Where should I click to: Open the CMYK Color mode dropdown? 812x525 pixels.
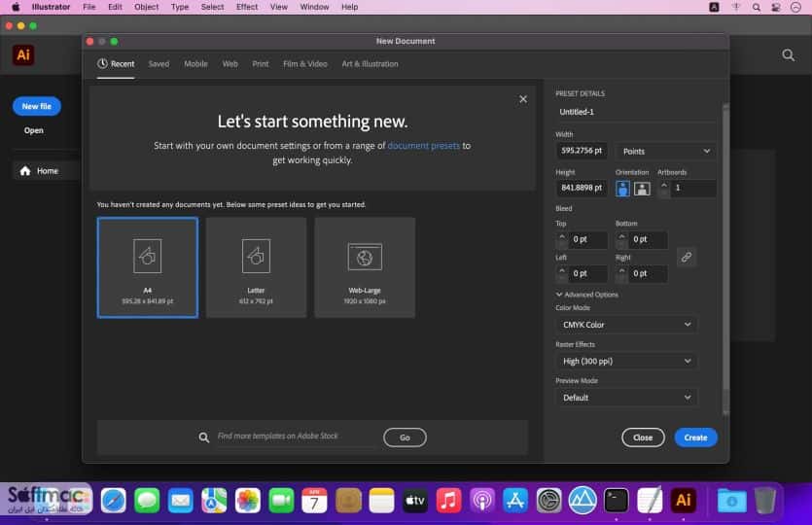[x=626, y=325]
